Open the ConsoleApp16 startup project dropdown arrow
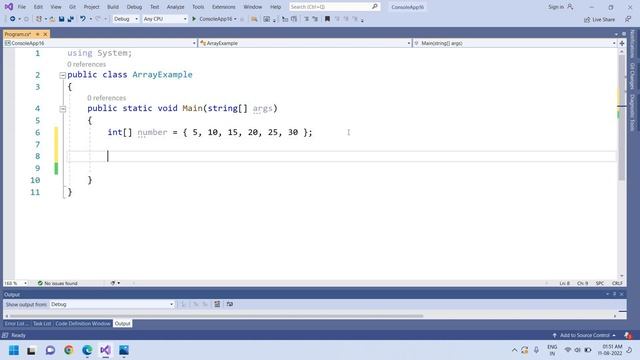This screenshot has height=360, width=640. tap(236, 19)
